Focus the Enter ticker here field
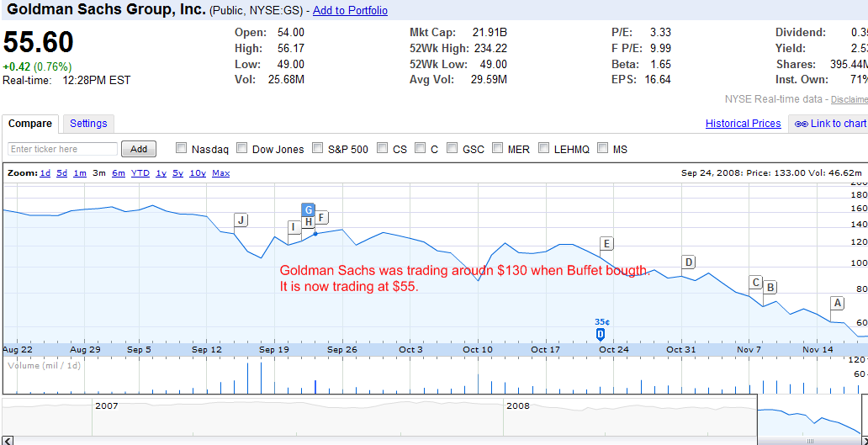This screenshot has width=868, height=445. click(62, 149)
